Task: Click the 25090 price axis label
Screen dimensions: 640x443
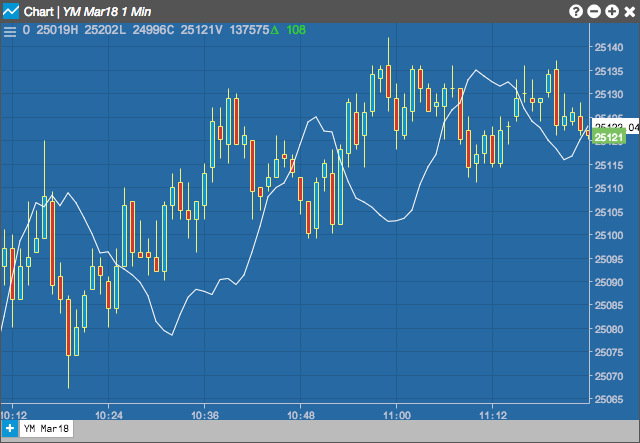Action: 609,282
